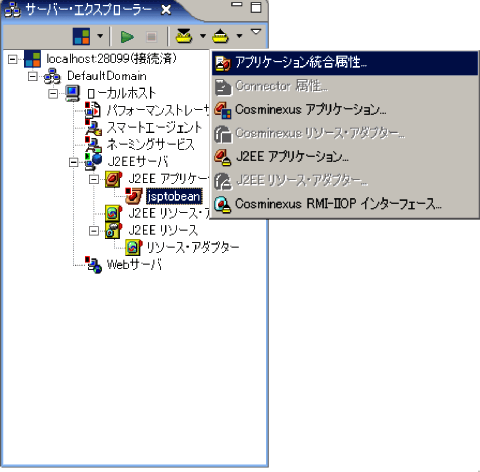
Task: Click the Connector 属性 menu icon
Action: [x=223, y=87]
